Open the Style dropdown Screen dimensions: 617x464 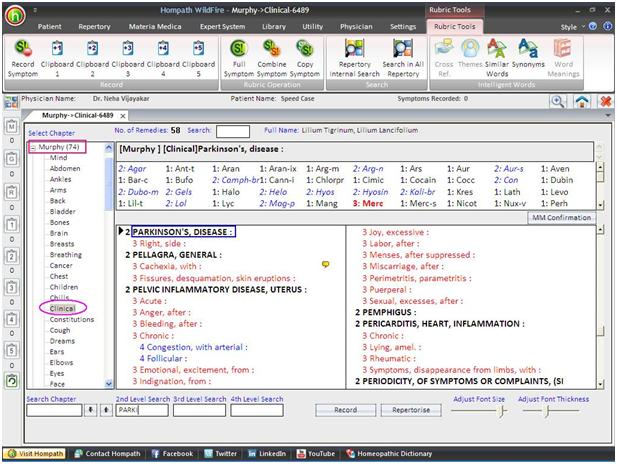pyautogui.click(x=572, y=27)
